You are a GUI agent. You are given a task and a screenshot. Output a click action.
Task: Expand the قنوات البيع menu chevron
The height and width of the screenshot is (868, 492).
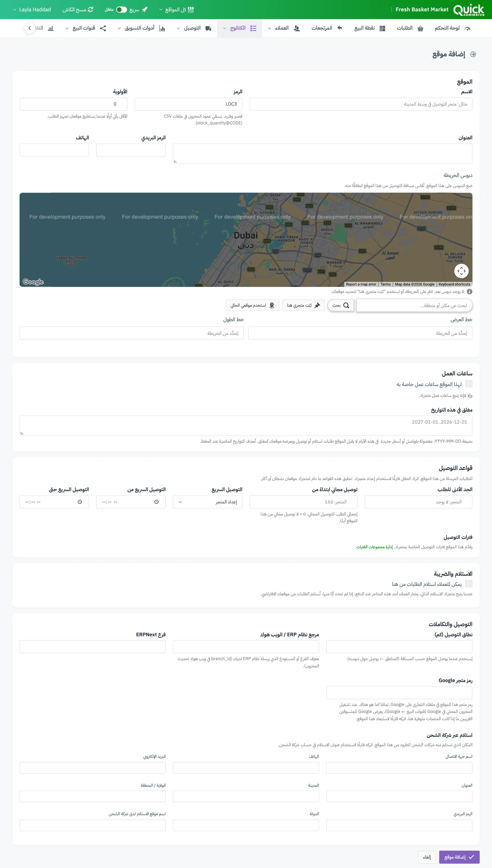pos(67,28)
